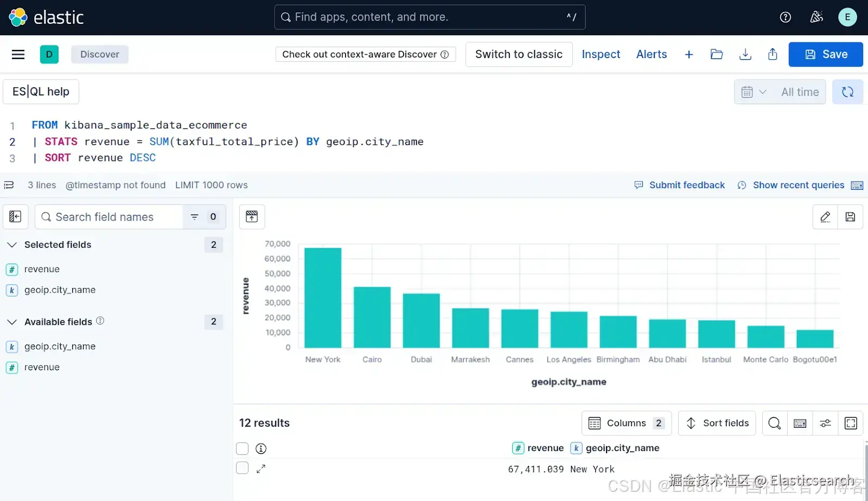Open the Inspect menu item

click(x=601, y=54)
